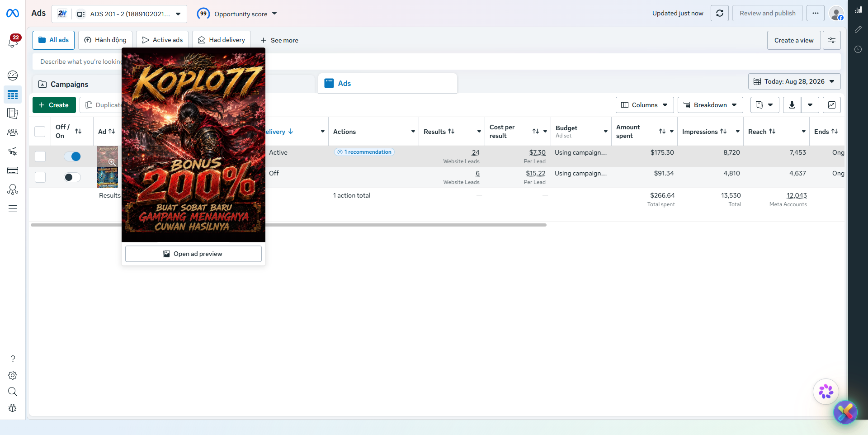Open Account overview gauge icon in sidebar

tap(13, 76)
